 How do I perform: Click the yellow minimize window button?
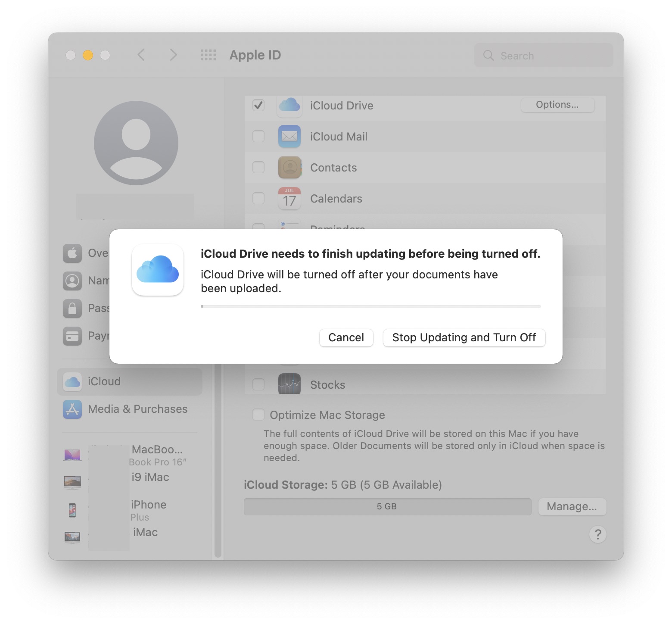pos(88,55)
